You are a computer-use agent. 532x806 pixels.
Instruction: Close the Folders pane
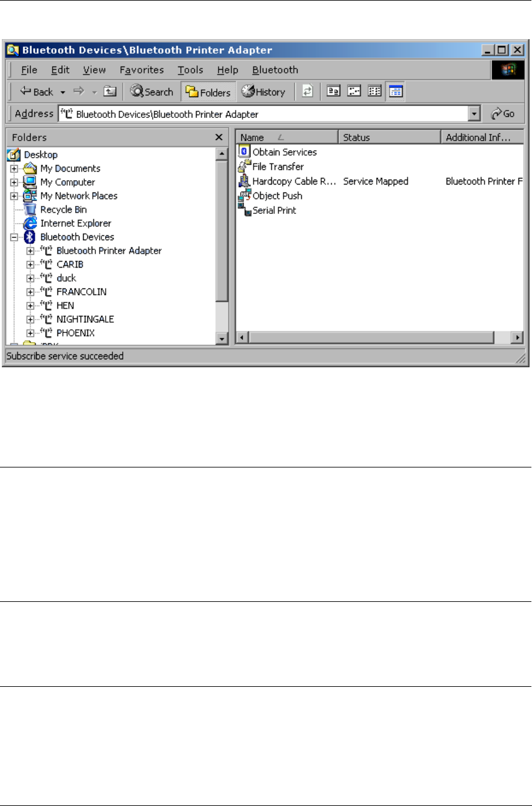click(x=219, y=137)
